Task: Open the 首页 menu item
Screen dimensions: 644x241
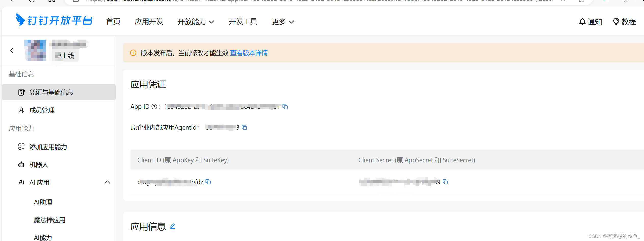Action: tap(113, 22)
